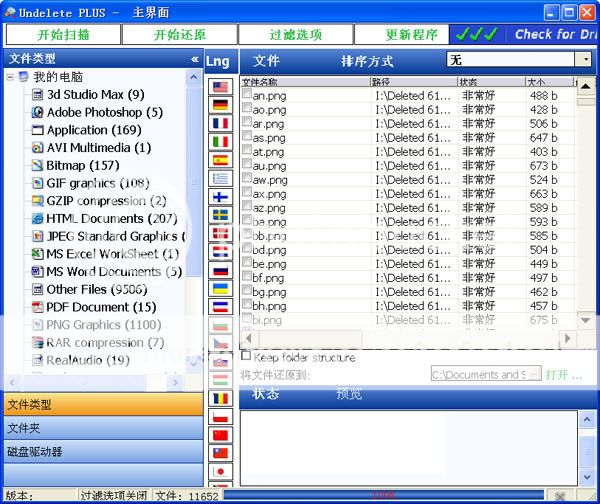Check the au.png file checkbox
The height and width of the screenshot is (504, 600).
pos(247,163)
